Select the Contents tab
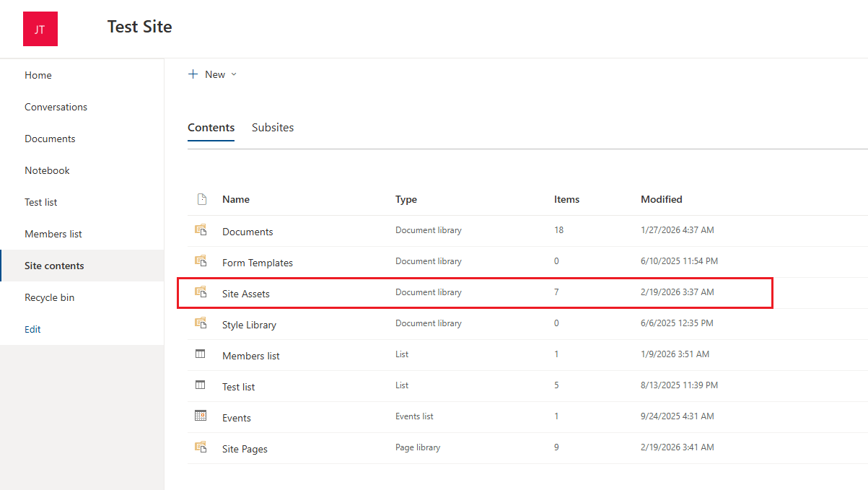 [x=211, y=128]
